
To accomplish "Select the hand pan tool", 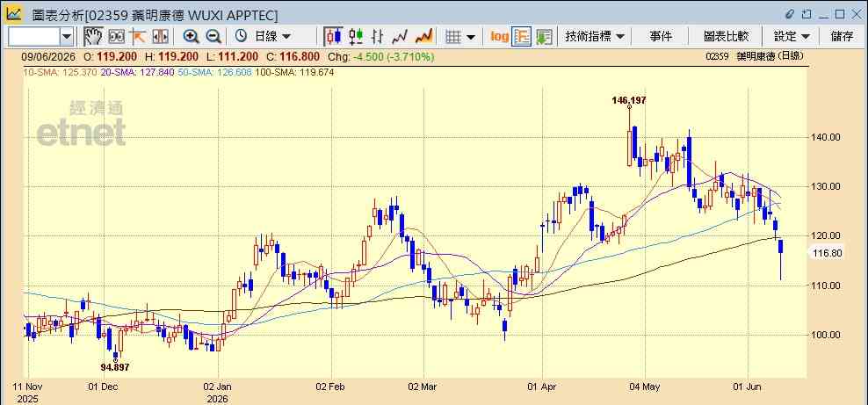I will coord(94,37).
